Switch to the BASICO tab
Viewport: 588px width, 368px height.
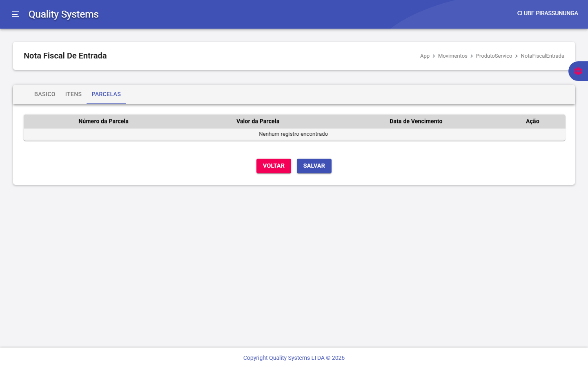tap(45, 94)
